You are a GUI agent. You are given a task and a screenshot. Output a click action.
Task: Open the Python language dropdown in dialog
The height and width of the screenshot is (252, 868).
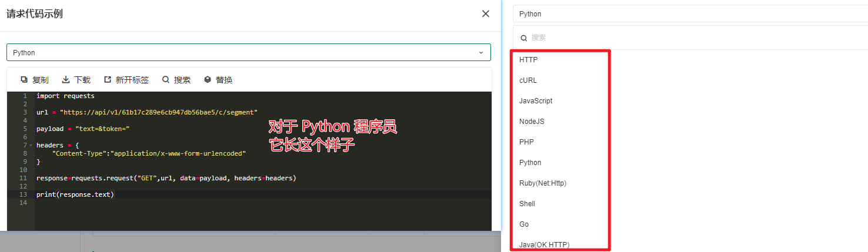(x=249, y=52)
